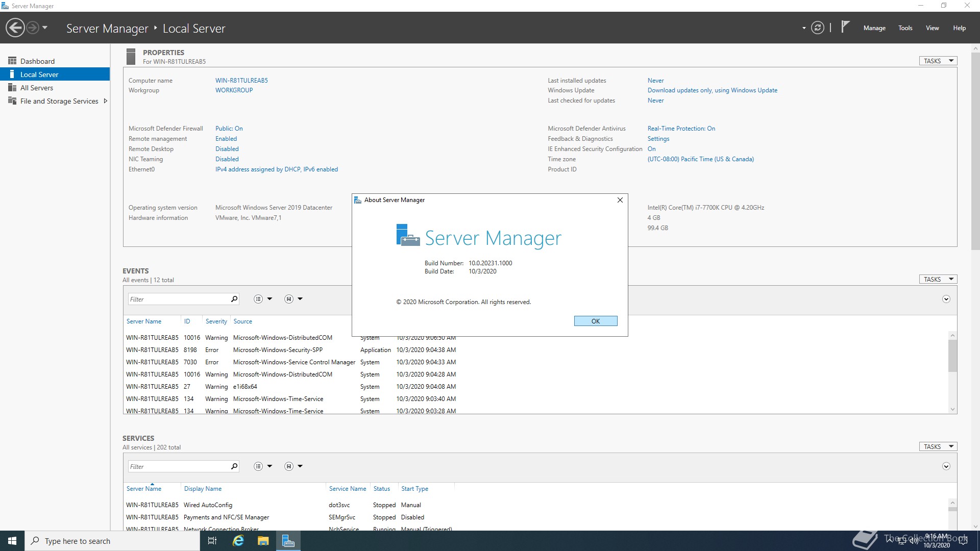This screenshot has height=551, width=980.
Task: Sort Services by Status column
Action: 381,489
